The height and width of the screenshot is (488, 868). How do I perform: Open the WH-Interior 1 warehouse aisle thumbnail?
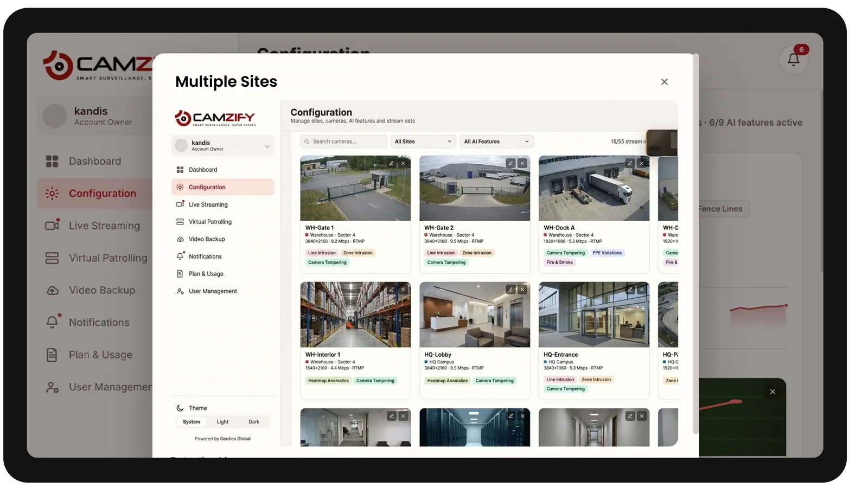click(355, 314)
